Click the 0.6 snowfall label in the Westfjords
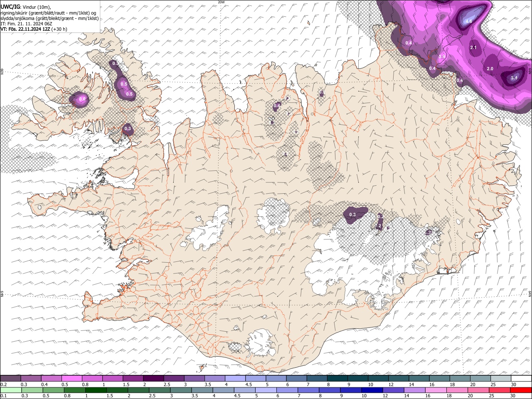Viewport: 532px width, 399px height. (82, 99)
